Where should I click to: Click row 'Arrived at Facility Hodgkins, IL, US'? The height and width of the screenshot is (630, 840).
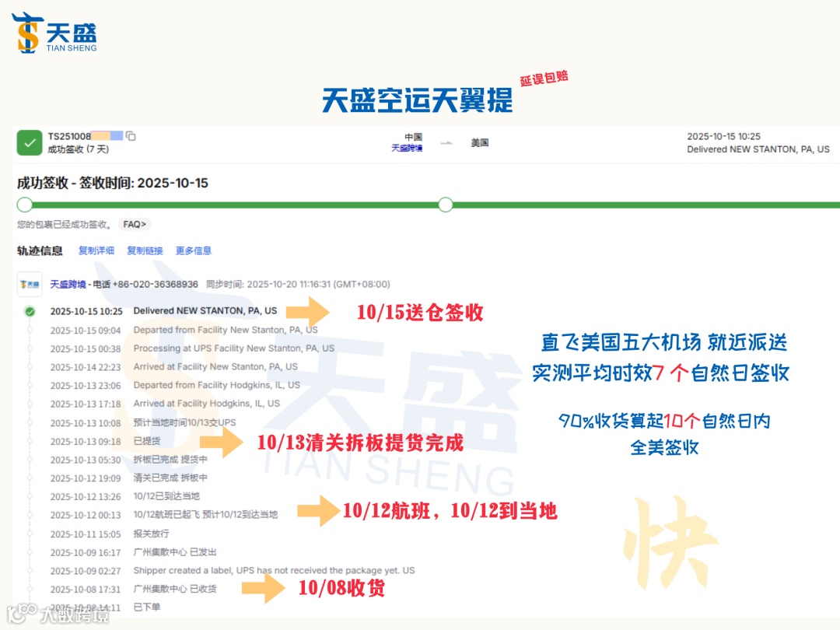(x=165, y=404)
